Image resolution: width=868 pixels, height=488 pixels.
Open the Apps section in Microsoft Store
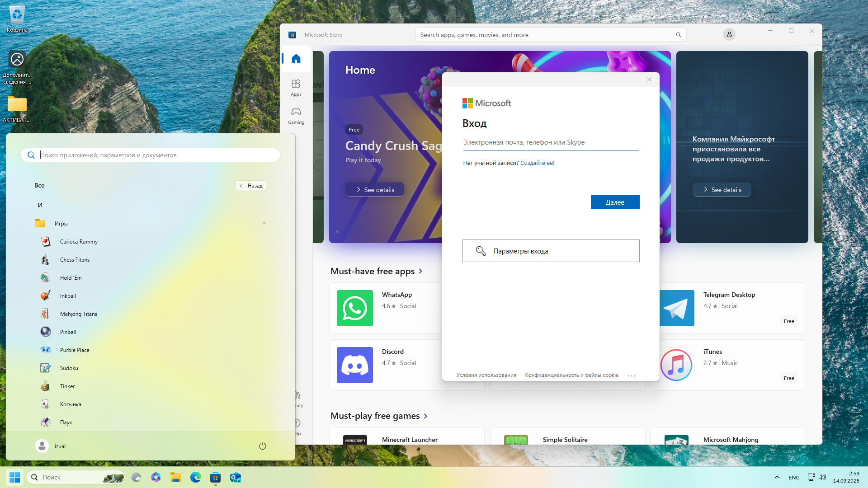296,88
